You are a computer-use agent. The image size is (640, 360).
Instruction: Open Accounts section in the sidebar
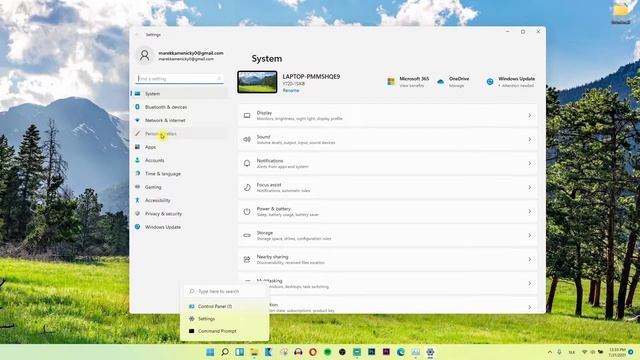[180, 160]
